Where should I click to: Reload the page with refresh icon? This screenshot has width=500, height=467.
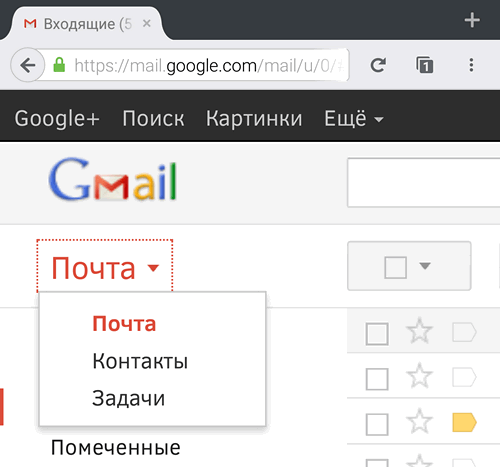378,65
